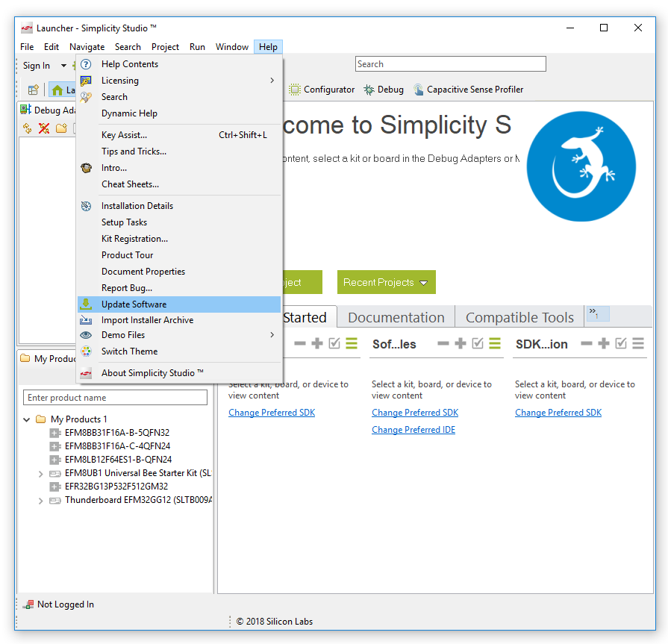Click Change Preferred IDE link

pos(413,429)
